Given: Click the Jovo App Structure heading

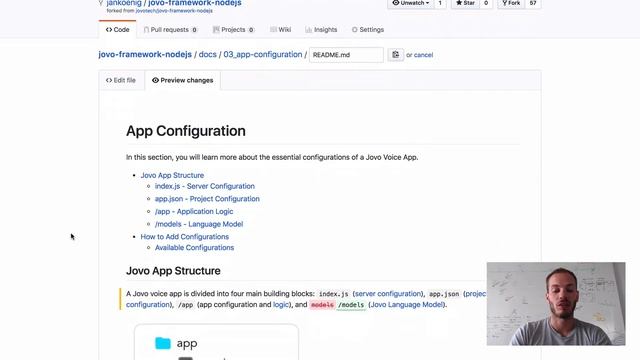Looking at the screenshot, I should 173,271.
